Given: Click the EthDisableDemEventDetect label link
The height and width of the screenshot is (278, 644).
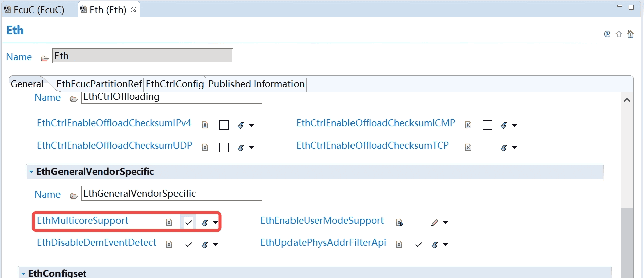Looking at the screenshot, I should [97, 243].
